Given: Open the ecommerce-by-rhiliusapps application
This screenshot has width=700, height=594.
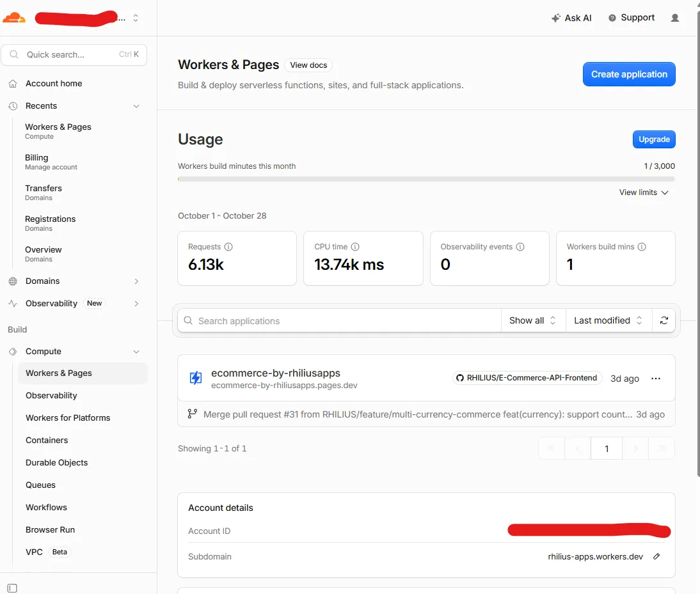Looking at the screenshot, I should pos(275,373).
